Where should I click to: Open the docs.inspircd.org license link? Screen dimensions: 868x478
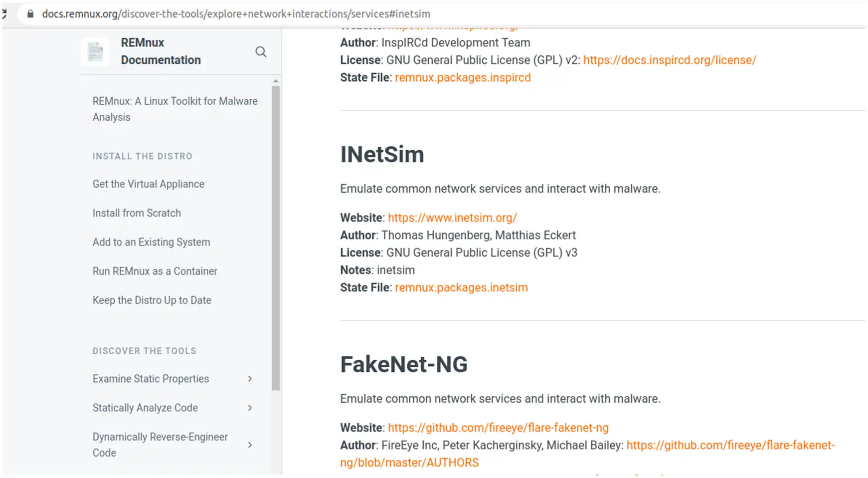pyautogui.click(x=670, y=60)
